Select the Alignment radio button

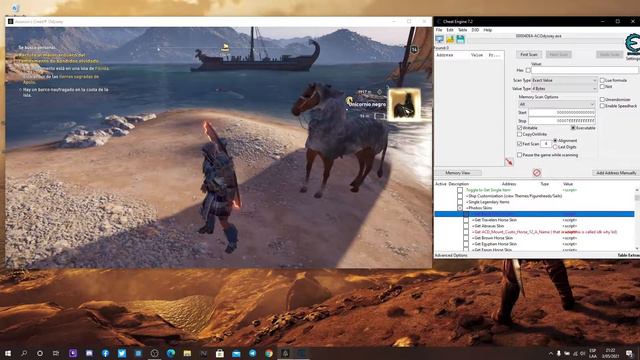click(555, 140)
